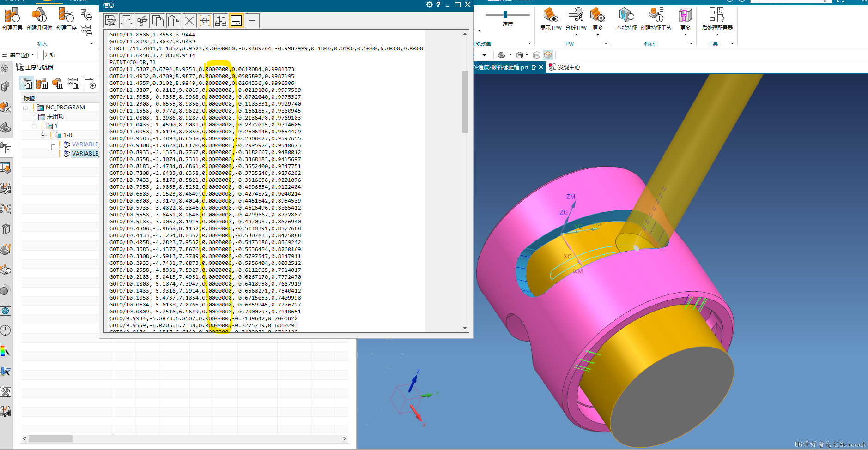Image resolution: width=868 pixels, height=450 pixels.
Task: Click the help question mark in Information window
Action: (438, 5)
